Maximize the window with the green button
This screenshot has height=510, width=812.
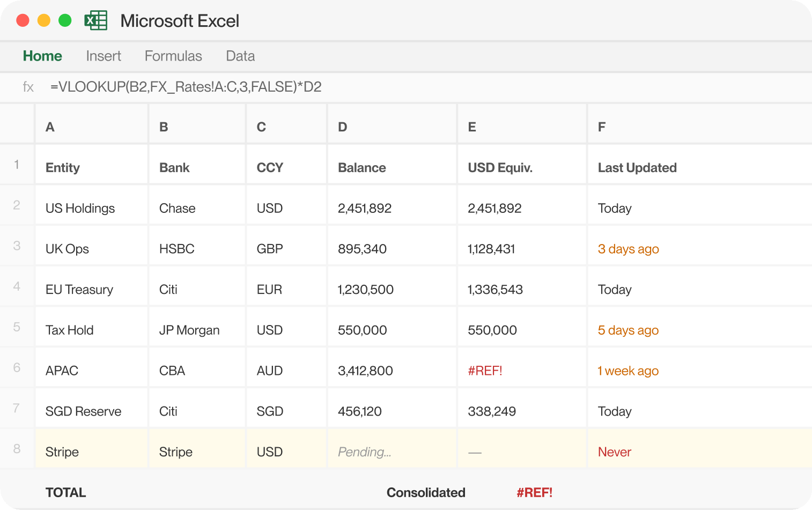(65, 20)
